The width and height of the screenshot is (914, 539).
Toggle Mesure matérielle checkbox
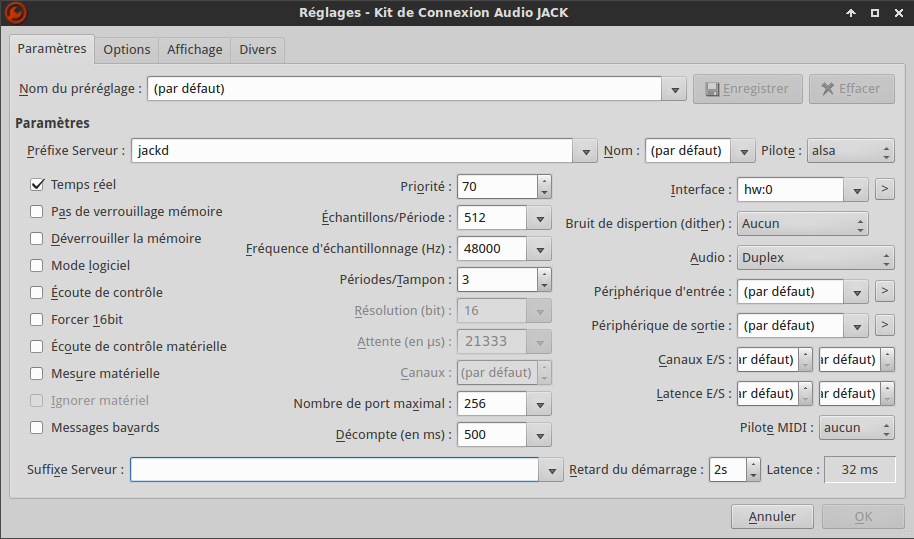tap(37, 374)
